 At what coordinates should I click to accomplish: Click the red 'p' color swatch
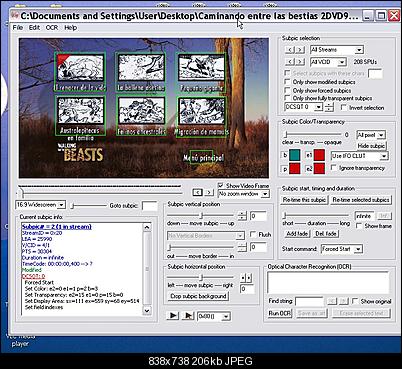point(294,168)
